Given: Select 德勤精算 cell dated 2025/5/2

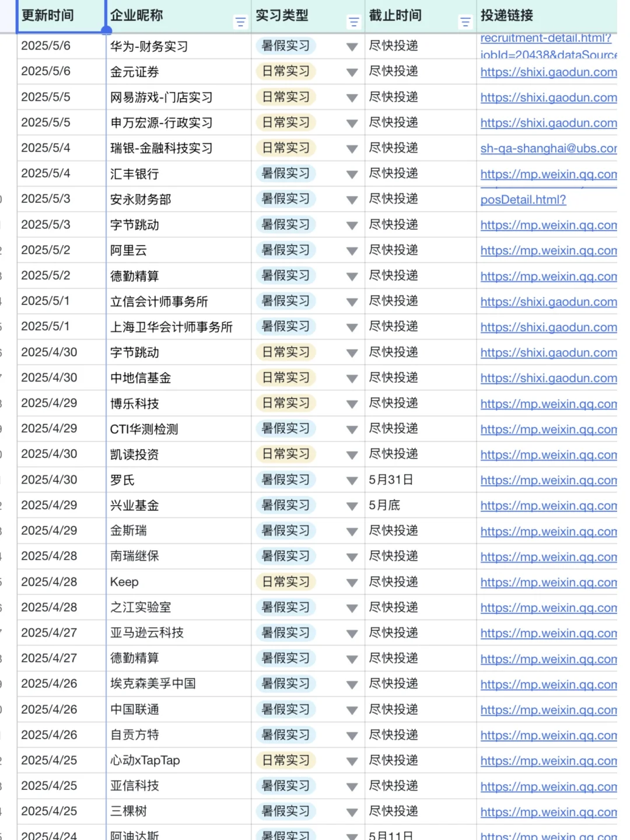Looking at the screenshot, I should tap(178, 276).
